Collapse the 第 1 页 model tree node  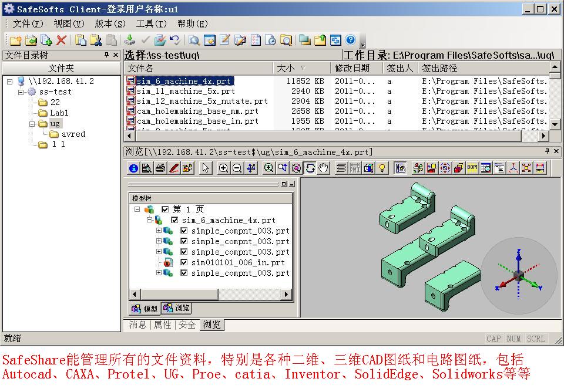click(x=137, y=209)
